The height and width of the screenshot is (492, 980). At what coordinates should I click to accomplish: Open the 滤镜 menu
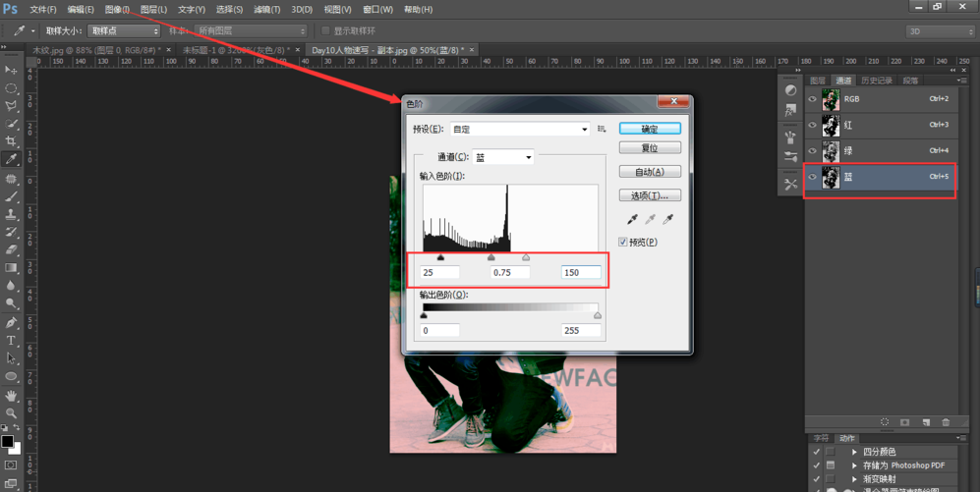pyautogui.click(x=267, y=10)
